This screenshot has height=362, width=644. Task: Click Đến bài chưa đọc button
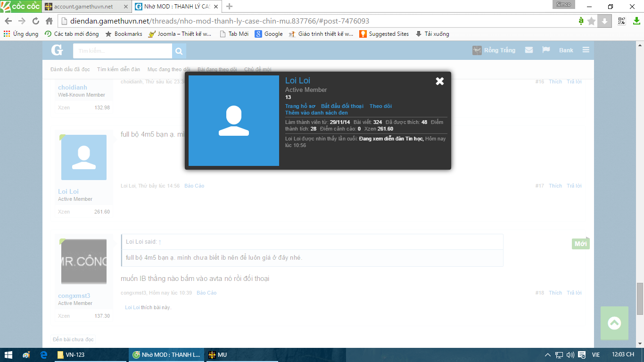[73, 339]
